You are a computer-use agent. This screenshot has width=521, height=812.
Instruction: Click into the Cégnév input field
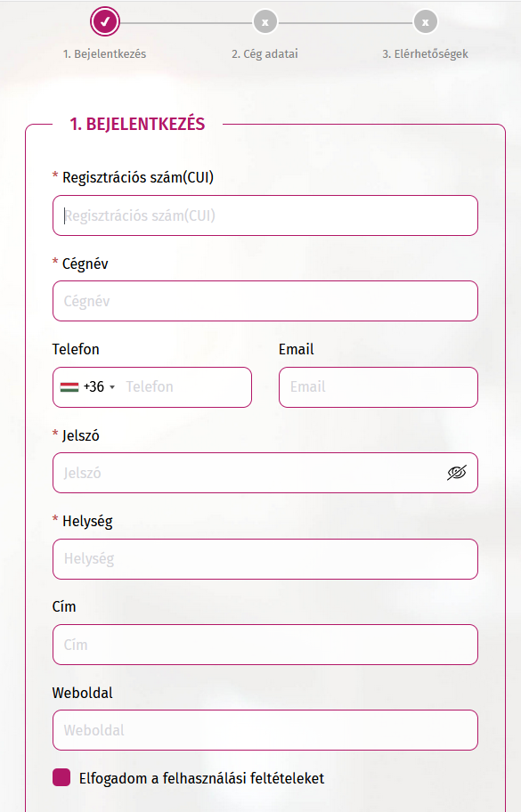pyautogui.click(x=265, y=301)
